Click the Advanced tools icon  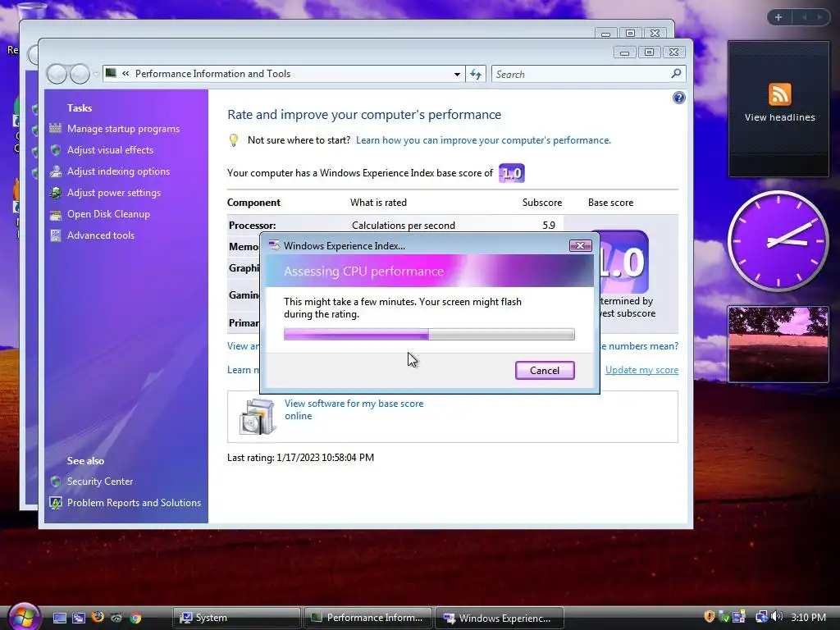coord(55,235)
